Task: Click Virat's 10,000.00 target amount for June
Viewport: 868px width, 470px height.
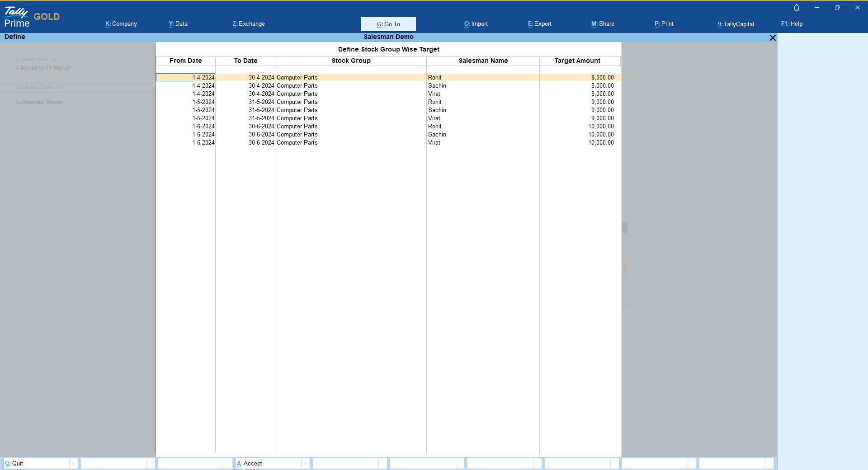Action: [601, 143]
